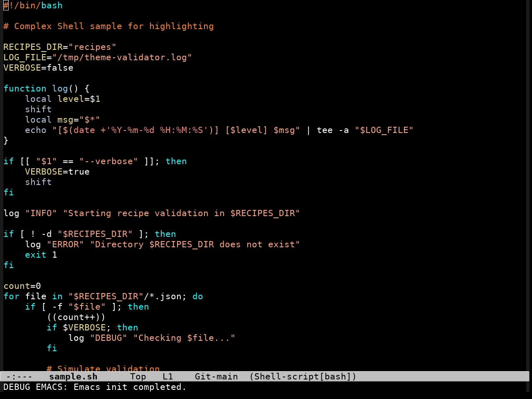Click 'Directory $RECIPES_DIR does not exist' string

coord(195,244)
